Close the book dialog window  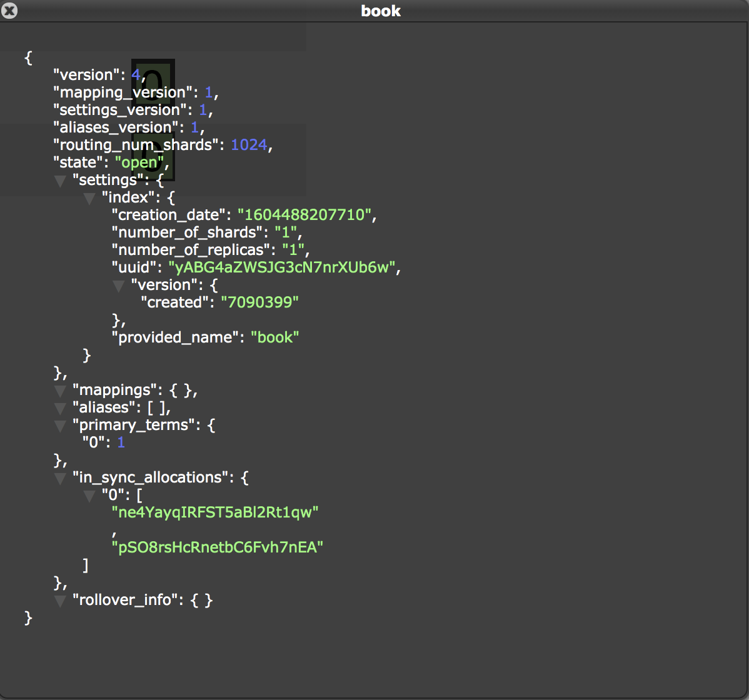pos(9,11)
